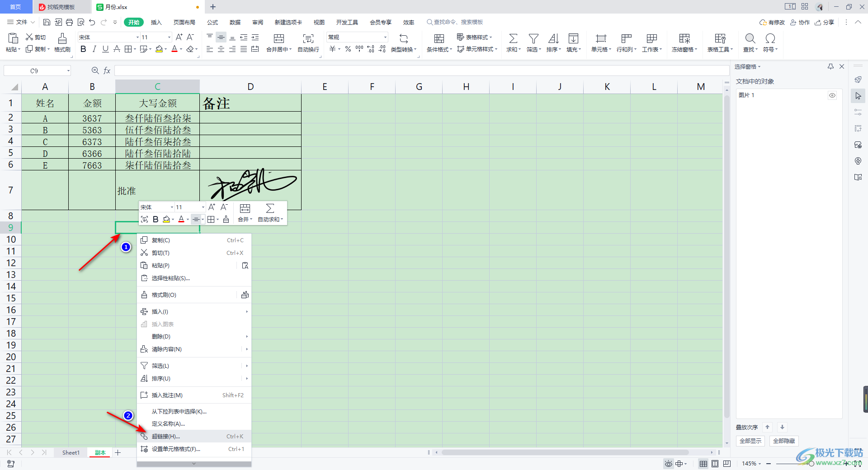Select column header D

[250, 87]
